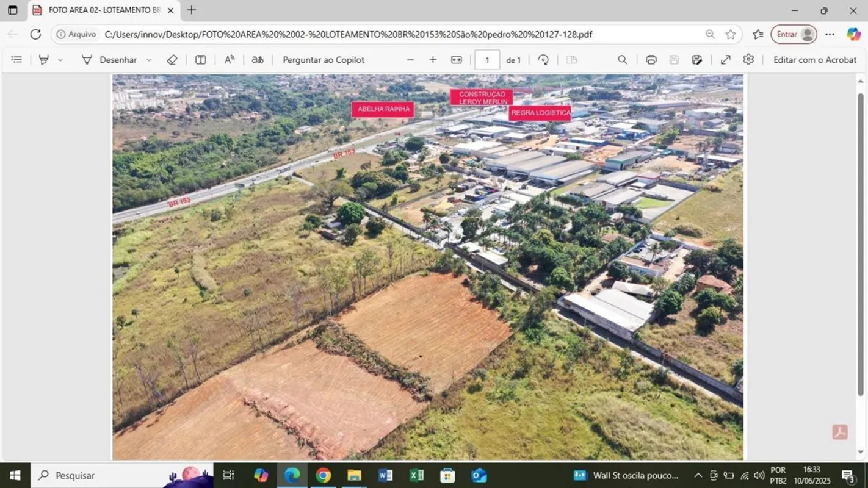Expand the Desenhar options dropdown arrow
Image resolution: width=868 pixels, height=488 pixels.
point(149,60)
